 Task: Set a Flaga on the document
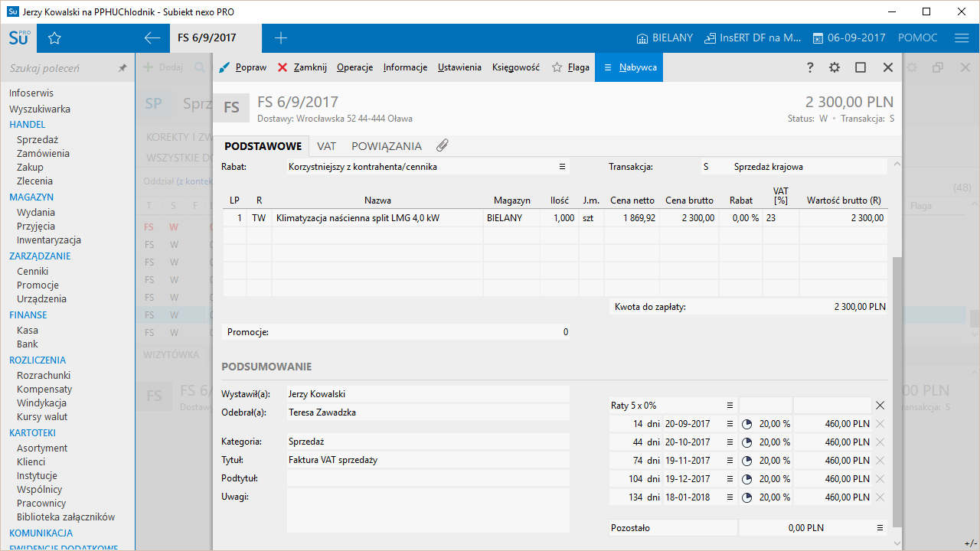coord(570,67)
